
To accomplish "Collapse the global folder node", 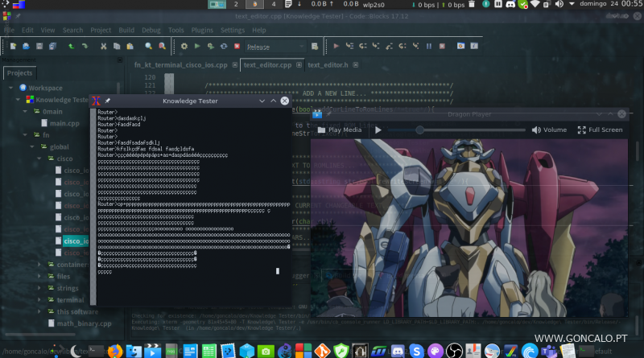I will [x=32, y=146].
